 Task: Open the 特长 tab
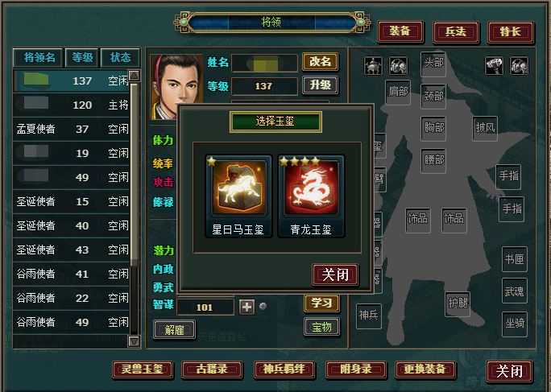pyautogui.click(x=511, y=32)
